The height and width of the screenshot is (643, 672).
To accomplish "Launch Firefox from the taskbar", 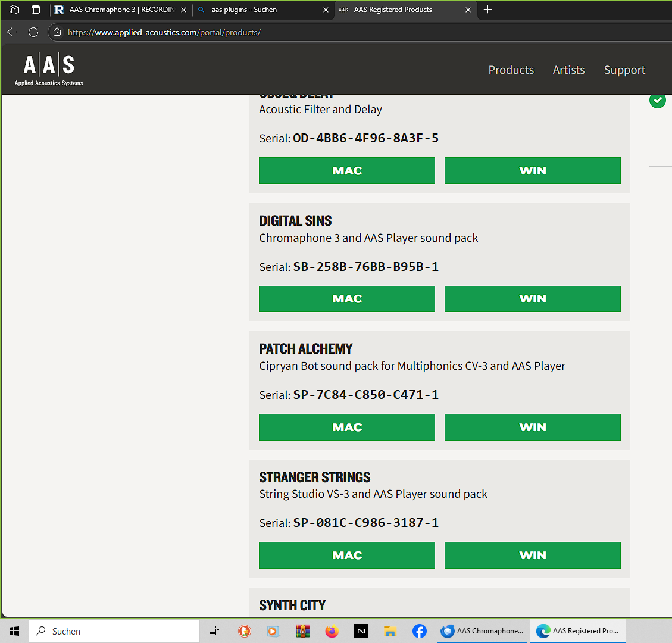I will click(x=332, y=631).
